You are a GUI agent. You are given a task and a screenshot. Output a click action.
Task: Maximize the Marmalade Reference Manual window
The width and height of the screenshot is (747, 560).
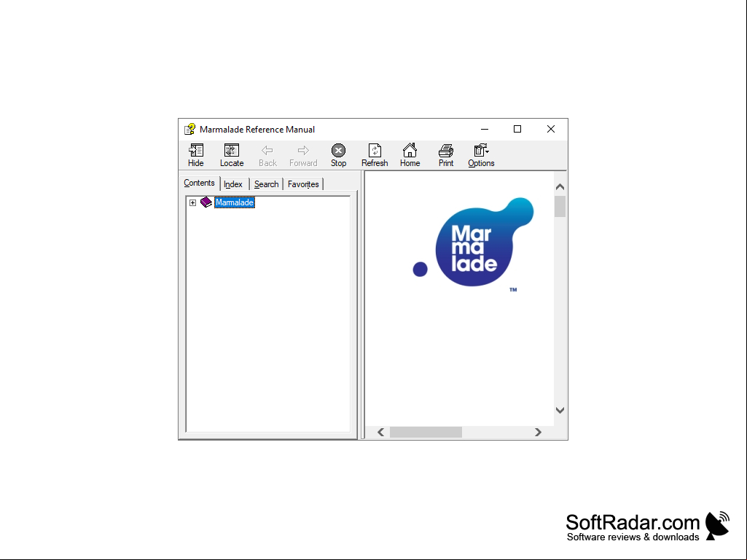coord(517,129)
